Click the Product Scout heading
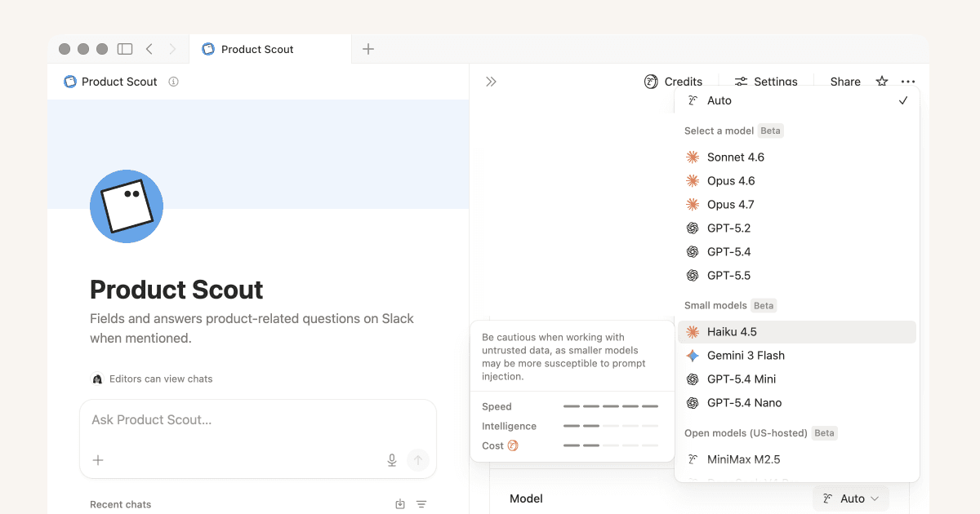 pyautogui.click(x=176, y=290)
